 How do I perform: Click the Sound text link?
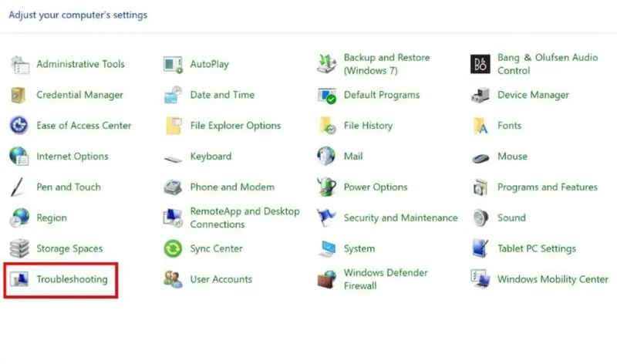coord(511,217)
